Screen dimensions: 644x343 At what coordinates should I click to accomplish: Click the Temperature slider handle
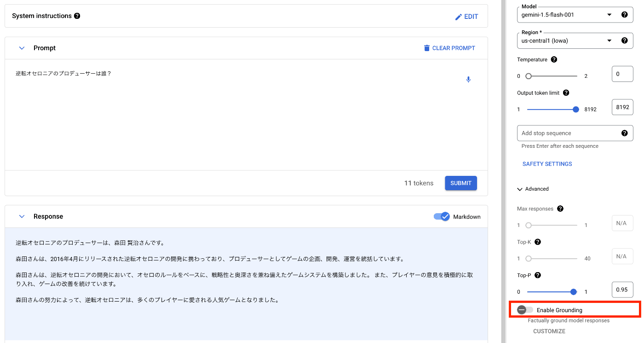pyautogui.click(x=529, y=76)
